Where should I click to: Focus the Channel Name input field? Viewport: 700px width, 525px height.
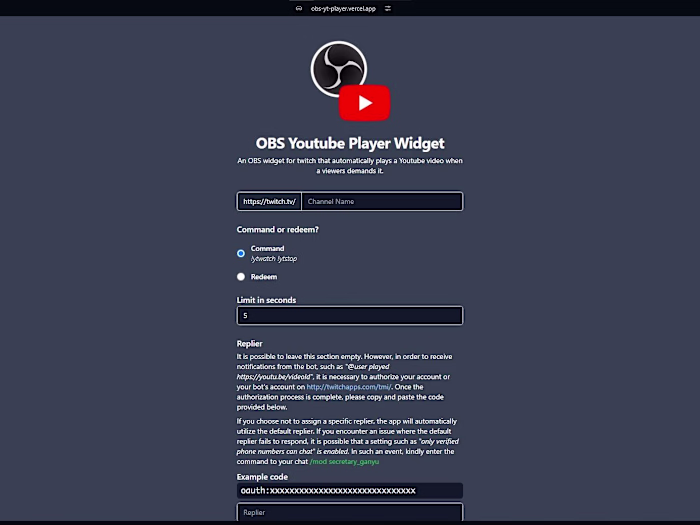pyautogui.click(x=382, y=201)
